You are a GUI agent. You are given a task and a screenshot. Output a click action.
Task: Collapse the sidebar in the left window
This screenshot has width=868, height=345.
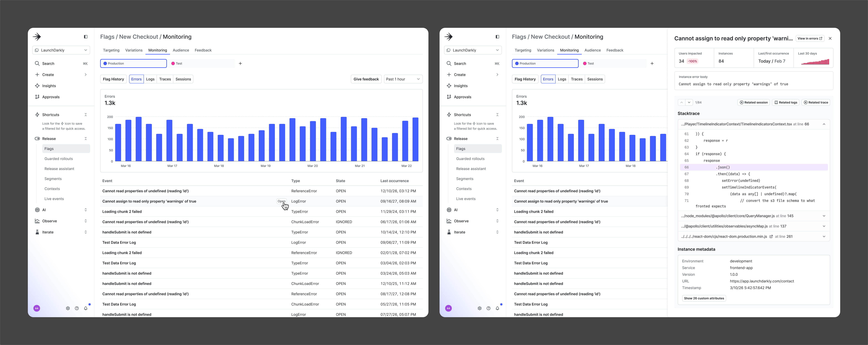[x=86, y=37]
